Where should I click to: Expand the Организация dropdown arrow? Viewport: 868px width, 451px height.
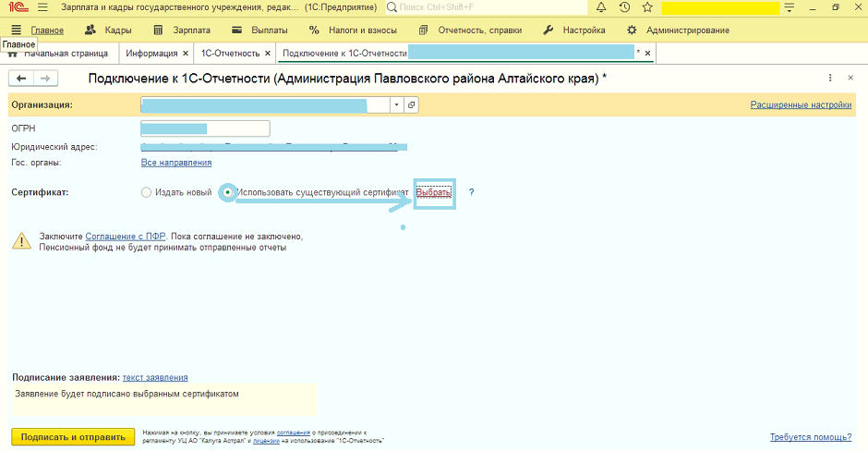(396, 104)
